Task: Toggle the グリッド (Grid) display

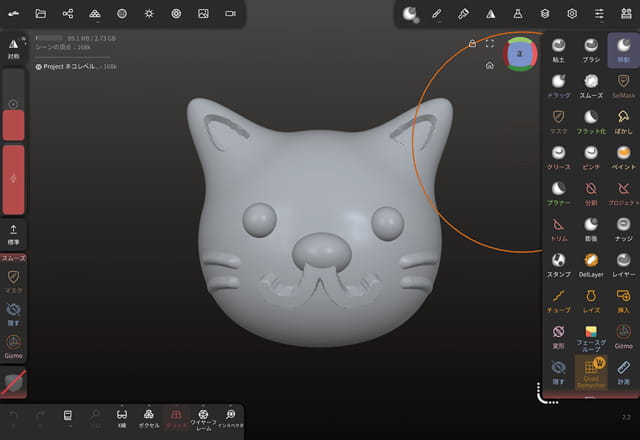Action: tap(174, 417)
